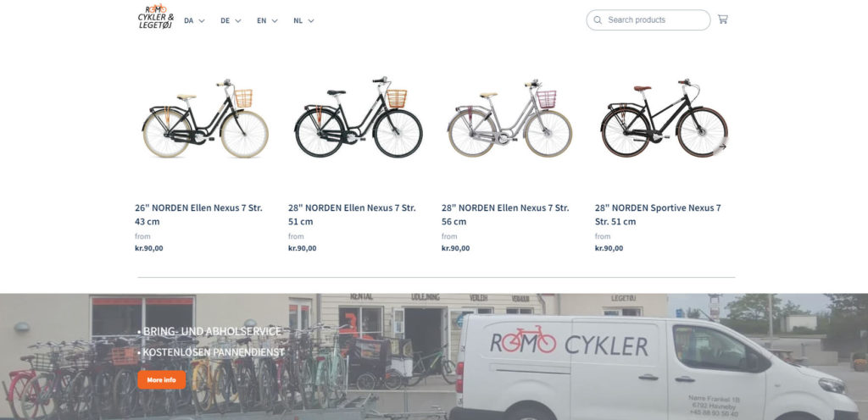Open the shopping cart
This screenshot has width=868, height=420.
(722, 19)
